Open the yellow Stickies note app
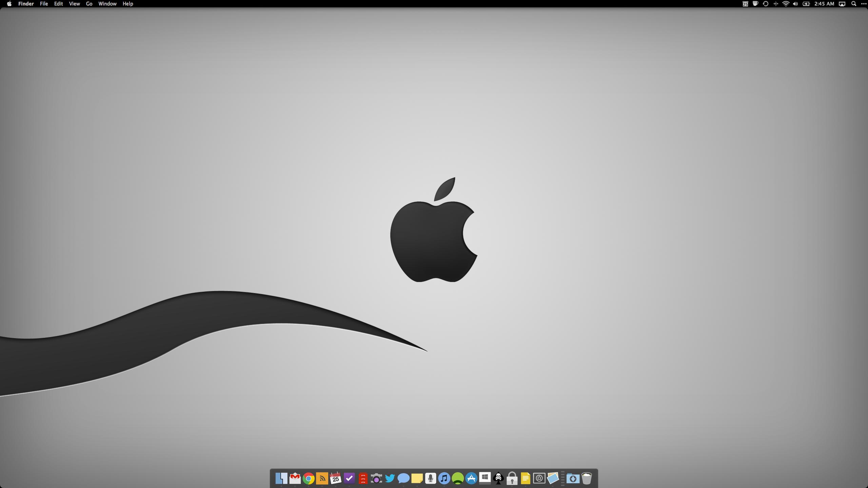Screen dimensions: 868x488 (417, 478)
